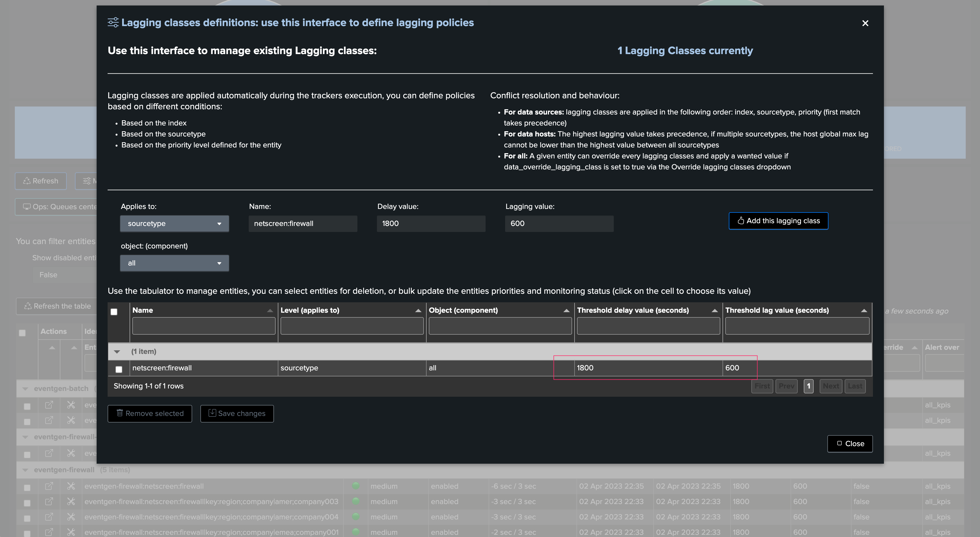Sort by the Threshold delay value column arrow
980x537 pixels.
715,311
